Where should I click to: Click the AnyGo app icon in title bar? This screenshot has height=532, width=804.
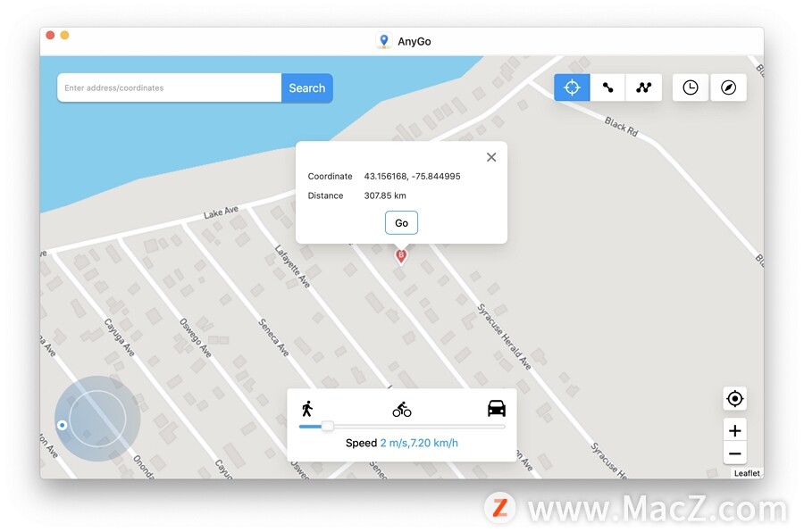(384, 41)
